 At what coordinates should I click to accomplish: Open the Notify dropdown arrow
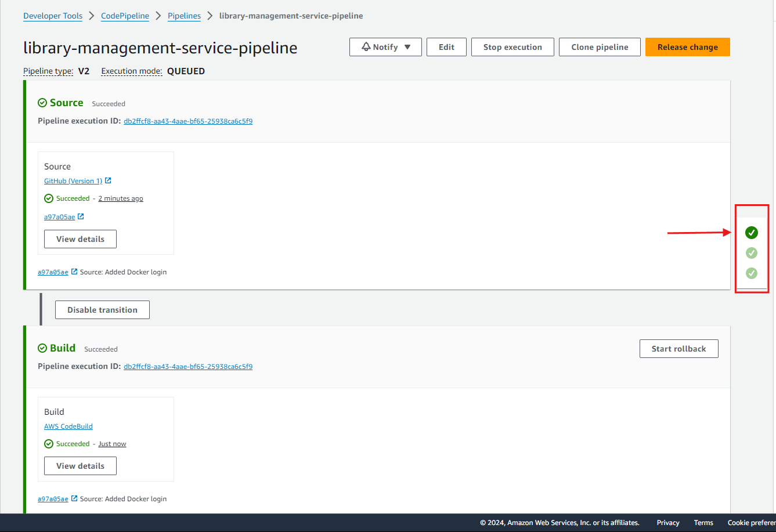pyautogui.click(x=407, y=47)
